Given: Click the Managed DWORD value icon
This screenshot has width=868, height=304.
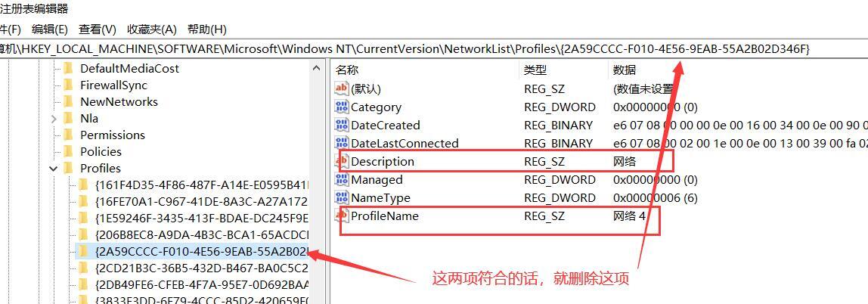Looking at the screenshot, I should [x=342, y=179].
